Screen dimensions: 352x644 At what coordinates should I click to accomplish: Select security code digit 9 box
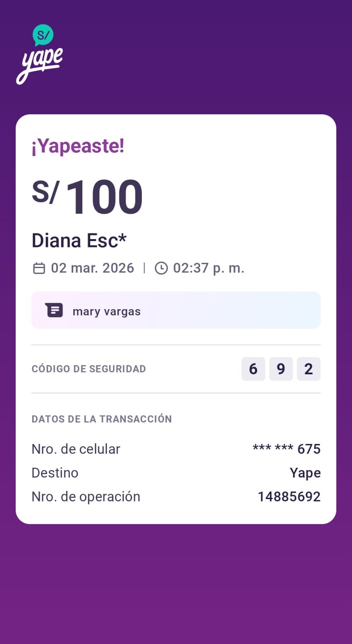coord(281,369)
